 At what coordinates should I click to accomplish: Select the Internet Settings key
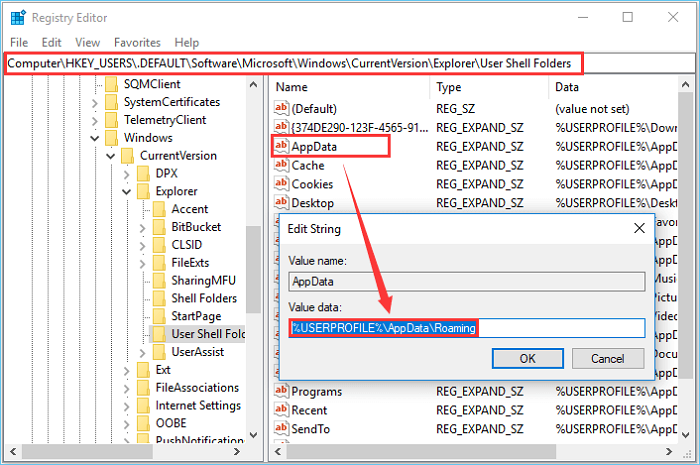(197, 406)
